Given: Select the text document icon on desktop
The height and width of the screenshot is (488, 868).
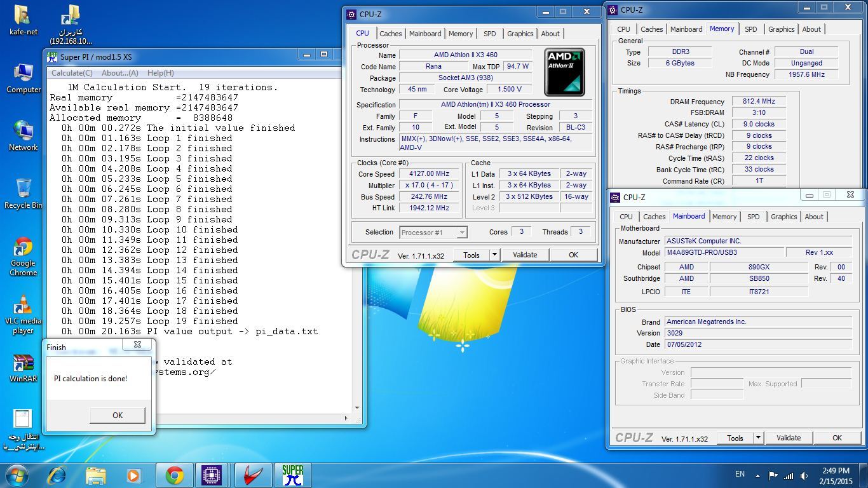Looking at the screenshot, I should [23, 429].
